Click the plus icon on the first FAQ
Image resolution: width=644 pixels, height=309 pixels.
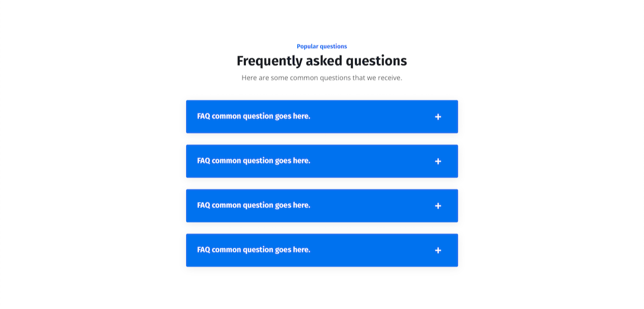click(438, 117)
